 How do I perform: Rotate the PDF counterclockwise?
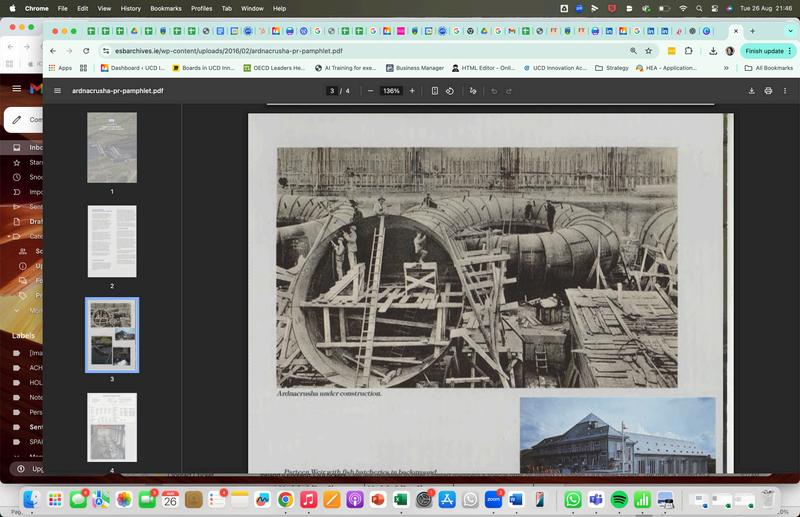(x=450, y=91)
